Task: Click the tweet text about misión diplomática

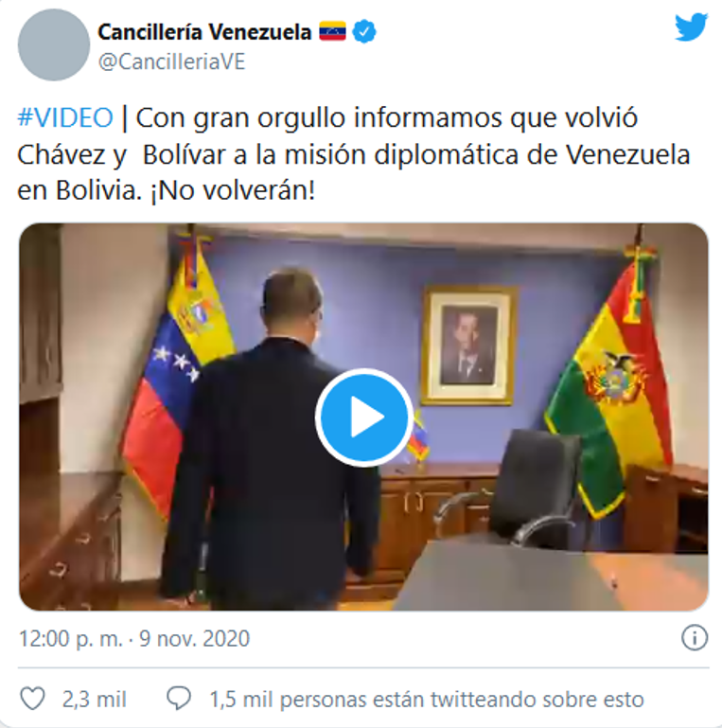Action: coord(354,154)
